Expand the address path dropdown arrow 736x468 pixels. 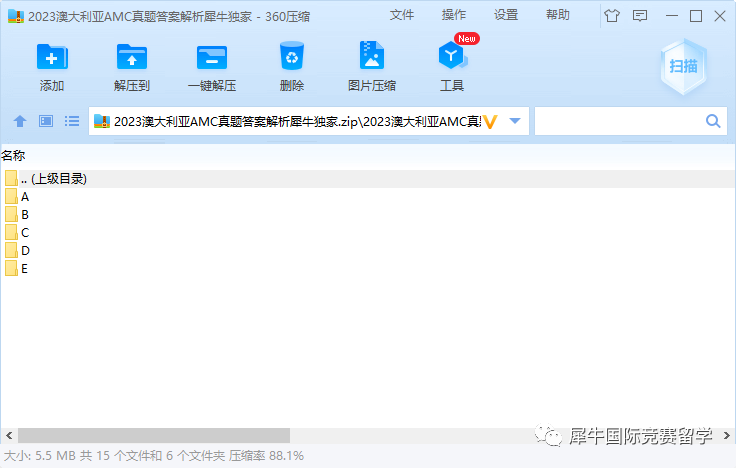[515, 121]
